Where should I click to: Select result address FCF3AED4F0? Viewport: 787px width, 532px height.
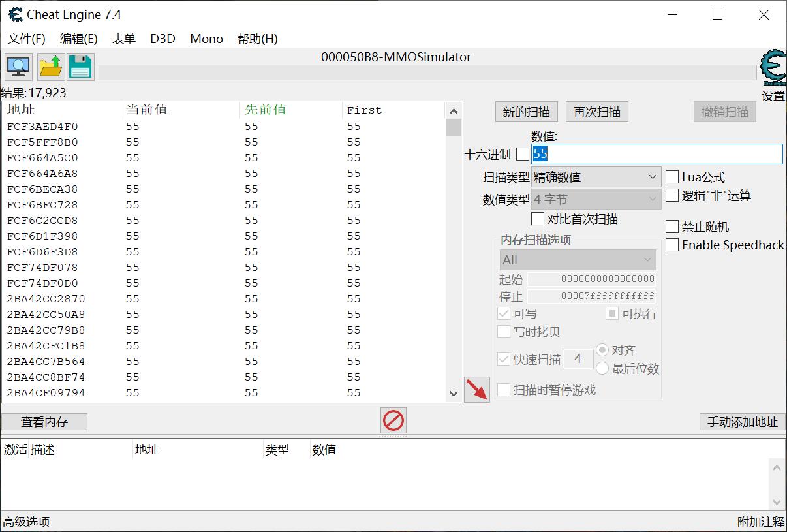point(42,127)
